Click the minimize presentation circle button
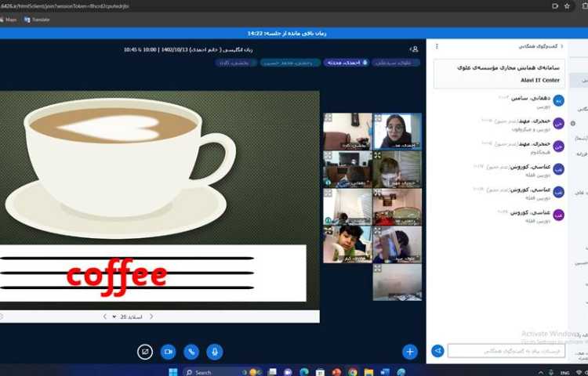The image size is (588, 376). click(145, 352)
